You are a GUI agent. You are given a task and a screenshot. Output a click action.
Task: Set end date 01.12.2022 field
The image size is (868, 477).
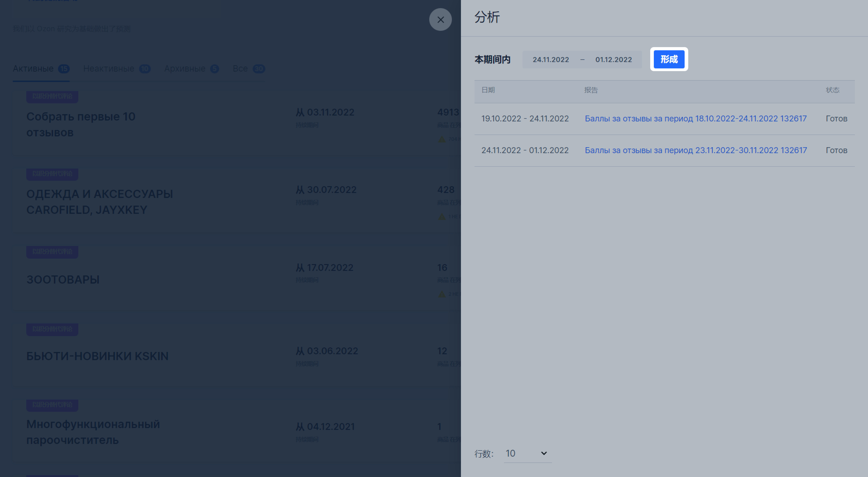tap(613, 60)
